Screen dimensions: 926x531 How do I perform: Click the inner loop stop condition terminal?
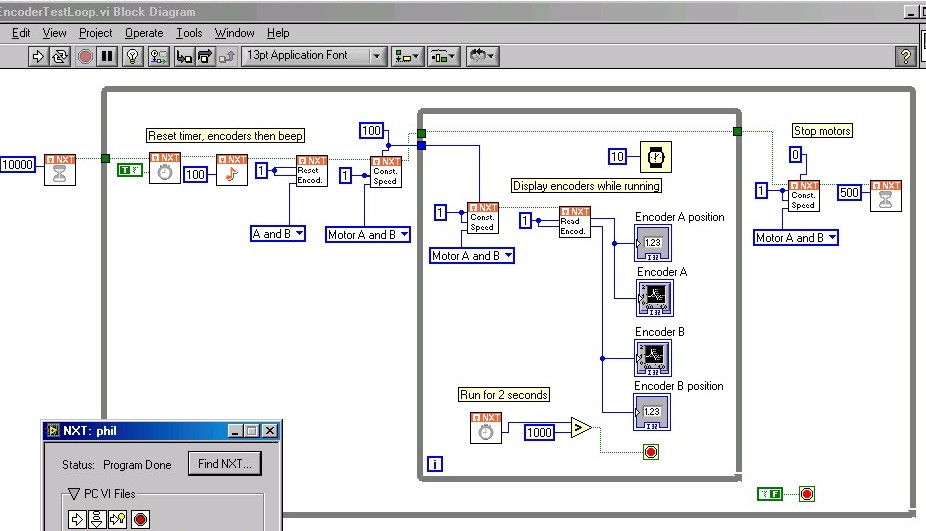point(651,452)
